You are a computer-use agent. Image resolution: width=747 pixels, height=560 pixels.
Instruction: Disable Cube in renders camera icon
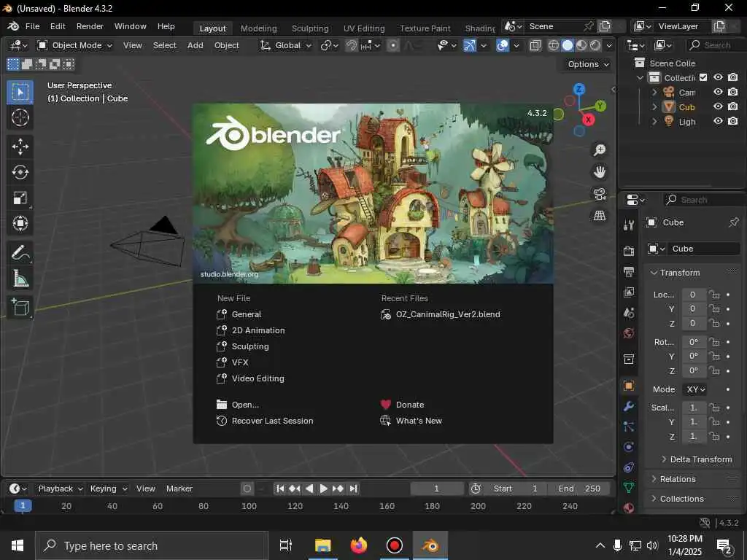pos(733,106)
